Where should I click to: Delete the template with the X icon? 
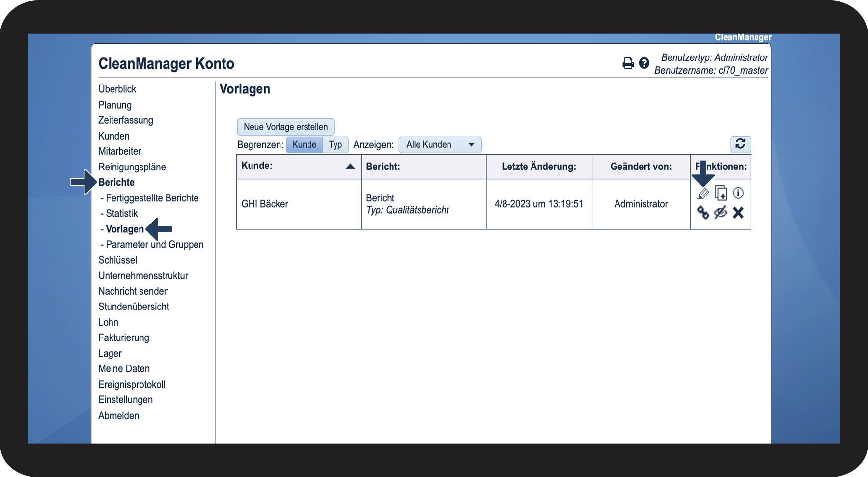738,213
